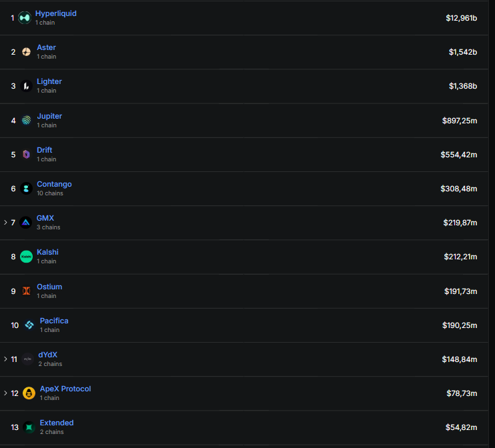Click the Kalshi green logo
The height and width of the screenshot is (448, 495).
[26, 257]
